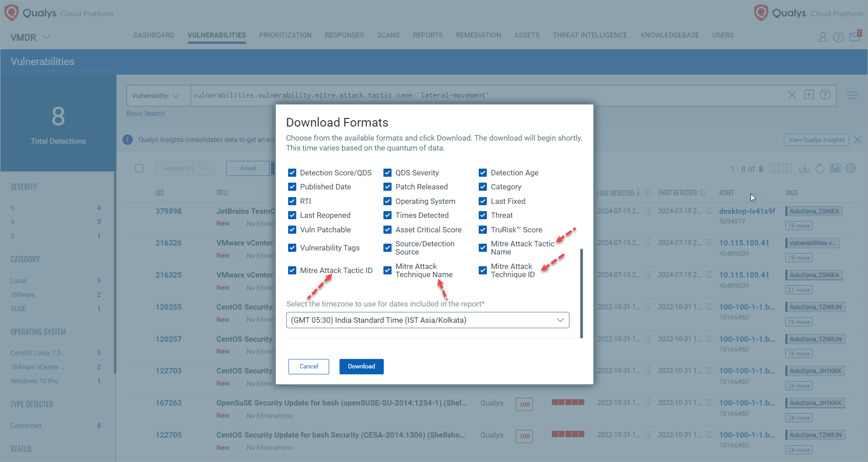This screenshot has height=462, width=868.
Task: Open the Scans tab
Action: coord(388,35)
